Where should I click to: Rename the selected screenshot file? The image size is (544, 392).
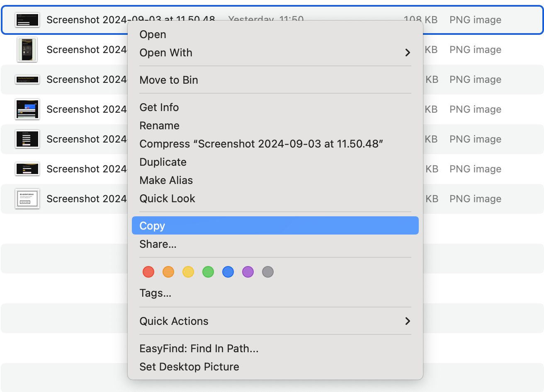[160, 126]
